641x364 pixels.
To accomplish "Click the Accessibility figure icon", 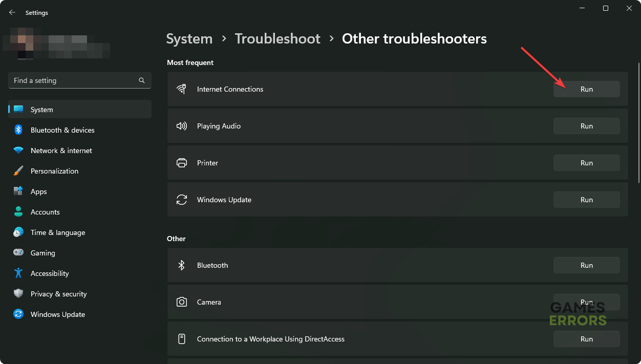I will click(x=18, y=273).
